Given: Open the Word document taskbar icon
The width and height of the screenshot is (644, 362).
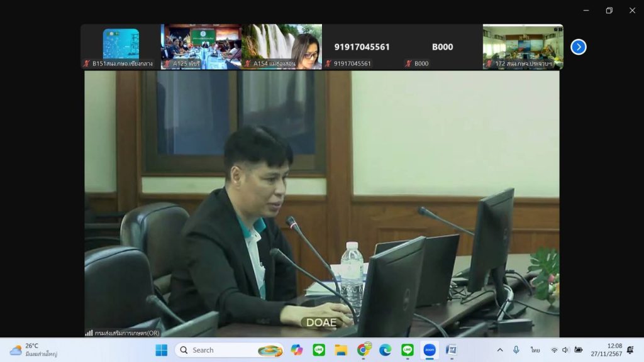Looking at the screenshot, I should click(451, 350).
